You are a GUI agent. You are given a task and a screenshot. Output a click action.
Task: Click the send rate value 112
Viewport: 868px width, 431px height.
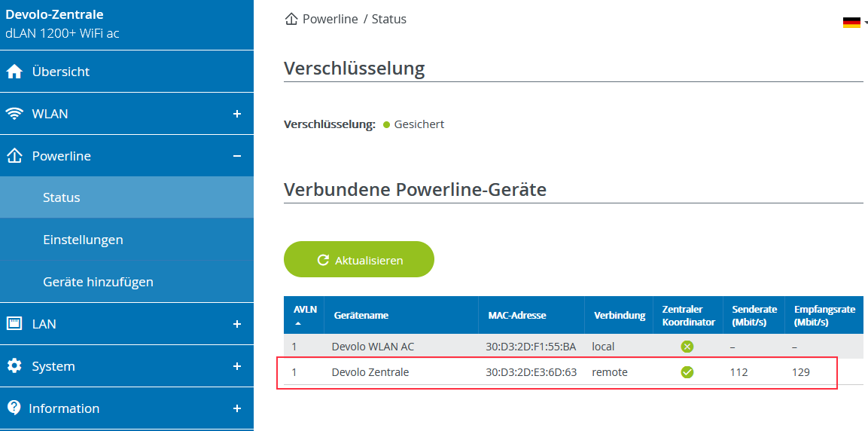(739, 372)
